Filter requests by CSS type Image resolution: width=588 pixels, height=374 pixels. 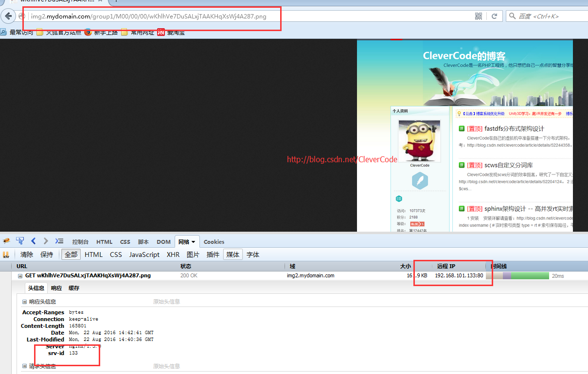[x=116, y=255]
